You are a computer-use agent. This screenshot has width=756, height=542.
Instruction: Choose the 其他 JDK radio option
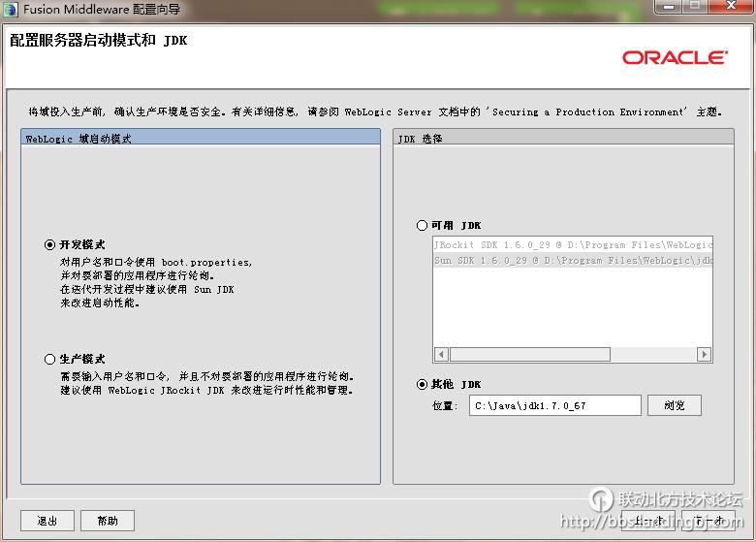pos(422,384)
